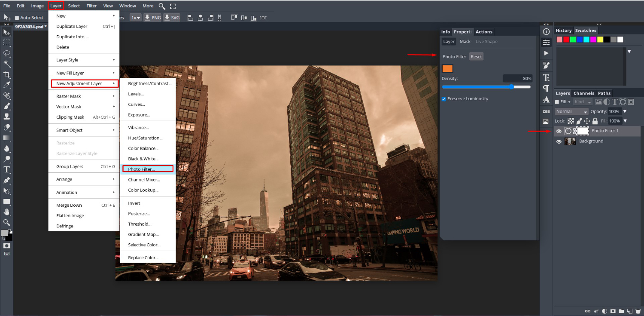Click the search magnifier in menu bar

[x=162, y=6]
